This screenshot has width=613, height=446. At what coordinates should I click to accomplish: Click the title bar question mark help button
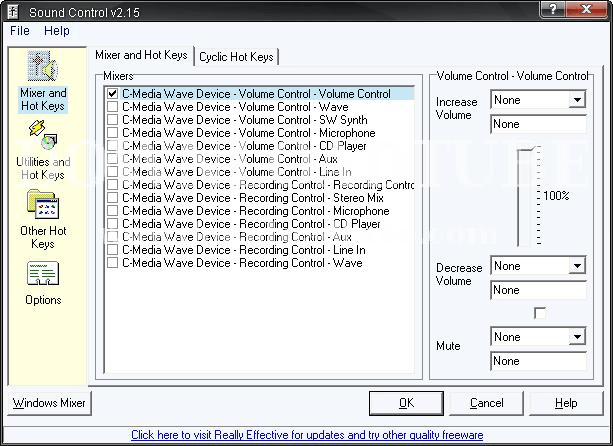(552, 9)
